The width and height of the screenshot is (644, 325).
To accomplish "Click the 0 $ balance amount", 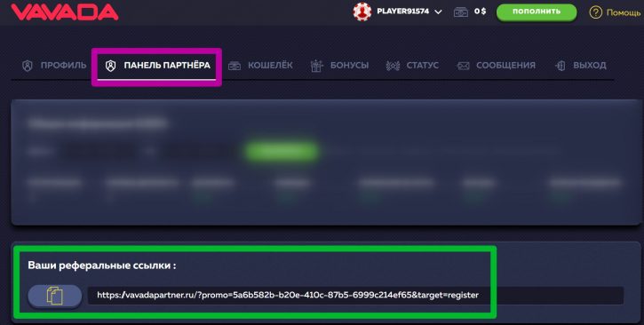I will point(481,12).
